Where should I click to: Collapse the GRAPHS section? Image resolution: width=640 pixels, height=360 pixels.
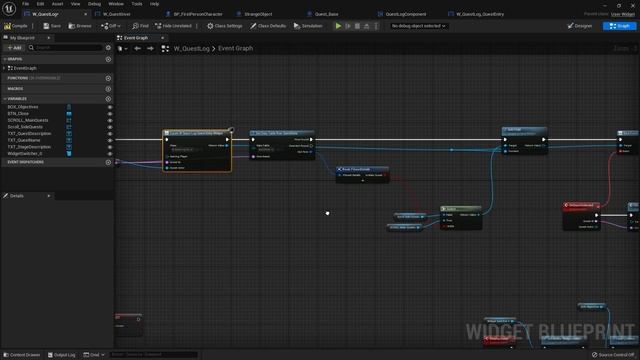click(5, 59)
